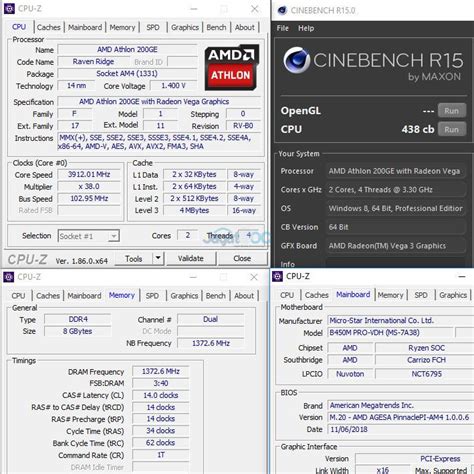Screen dimensions: 474x474
Task: Select Graphics tab in Mainboard CPU-Z window
Action: click(x=453, y=295)
